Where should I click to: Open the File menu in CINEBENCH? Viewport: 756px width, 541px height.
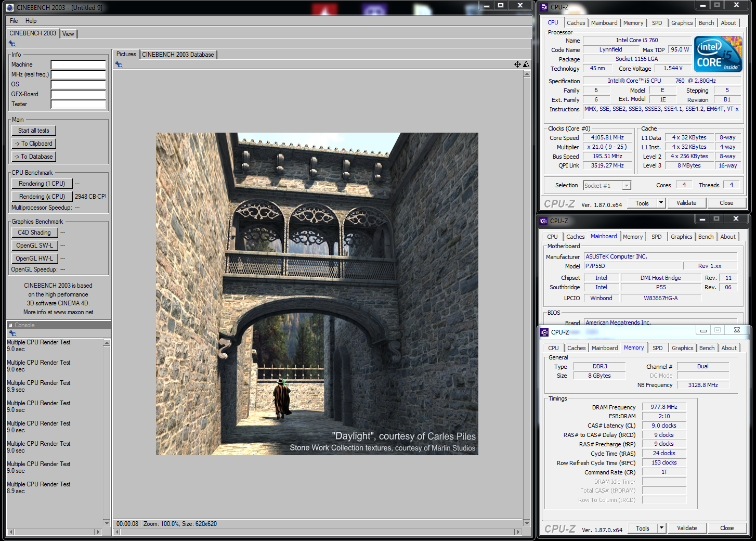click(x=14, y=21)
